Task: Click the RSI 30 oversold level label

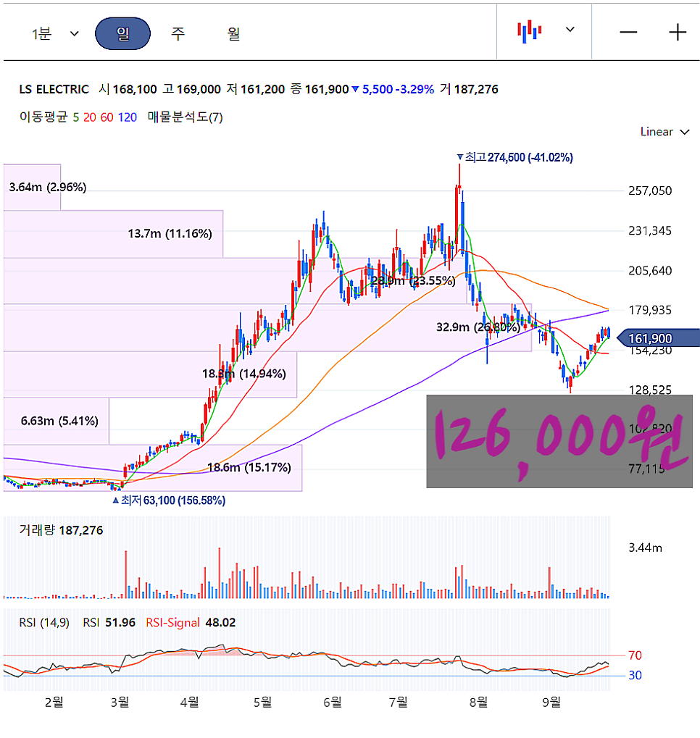Action: pos(635,676)
